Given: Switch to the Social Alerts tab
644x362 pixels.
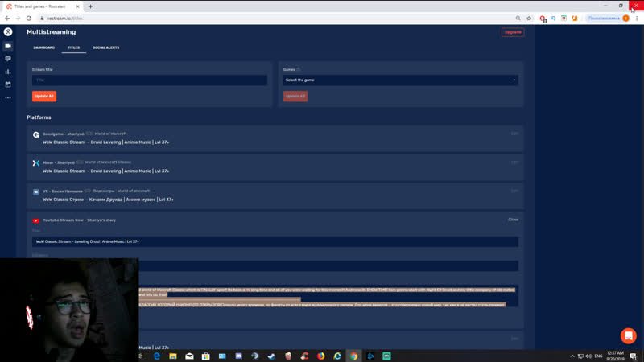Looking at the screenshot, I should click(x=105, y=47).
